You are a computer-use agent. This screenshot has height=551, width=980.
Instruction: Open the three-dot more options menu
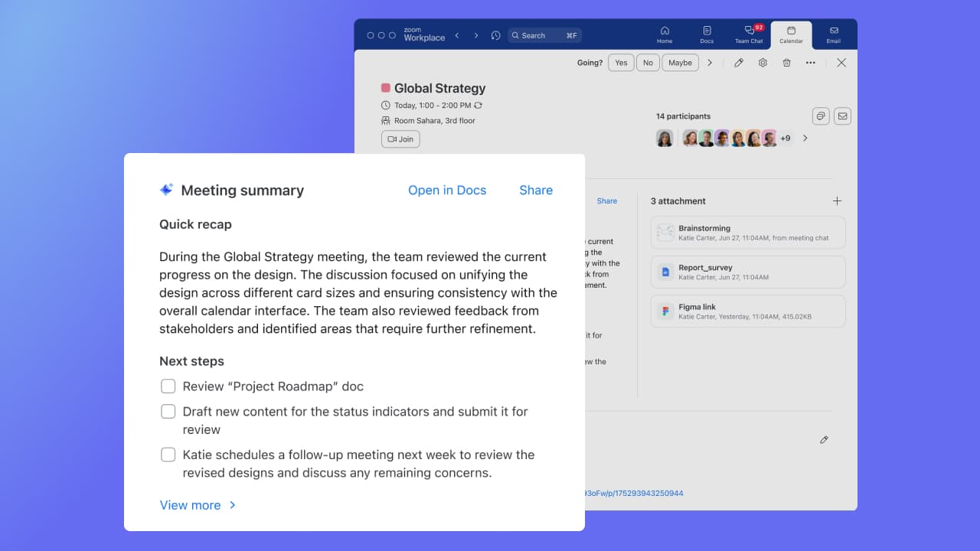click(811, 63)
